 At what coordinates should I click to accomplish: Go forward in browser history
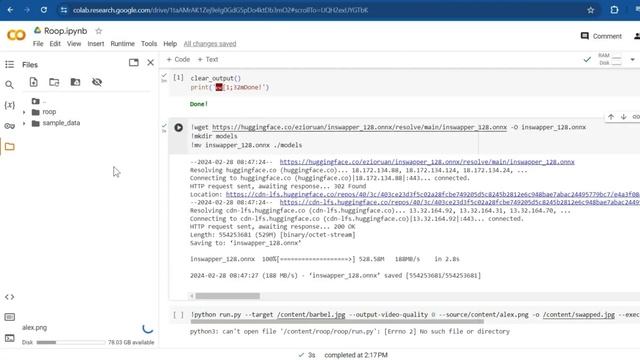pos(27,10)
